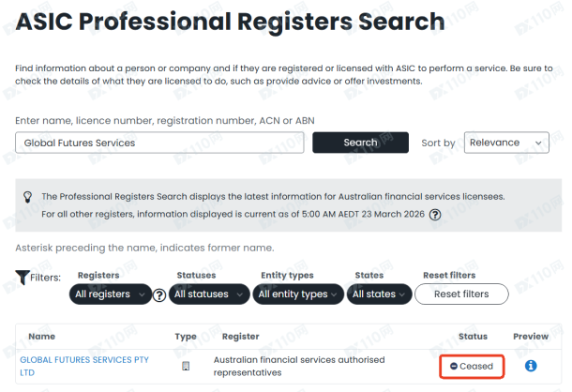The image size is (572, 392).
Task: Open the All entity types dropdown
Action: (298, 294)
